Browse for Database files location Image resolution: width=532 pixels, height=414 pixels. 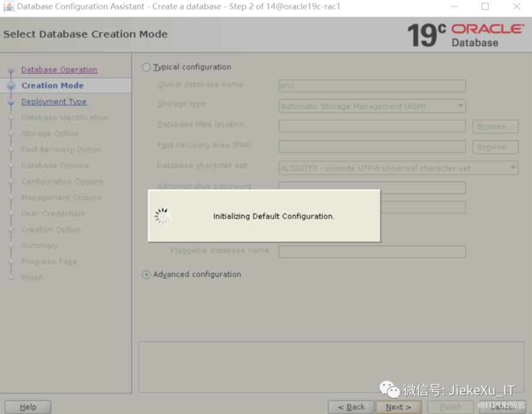(496, 127)
